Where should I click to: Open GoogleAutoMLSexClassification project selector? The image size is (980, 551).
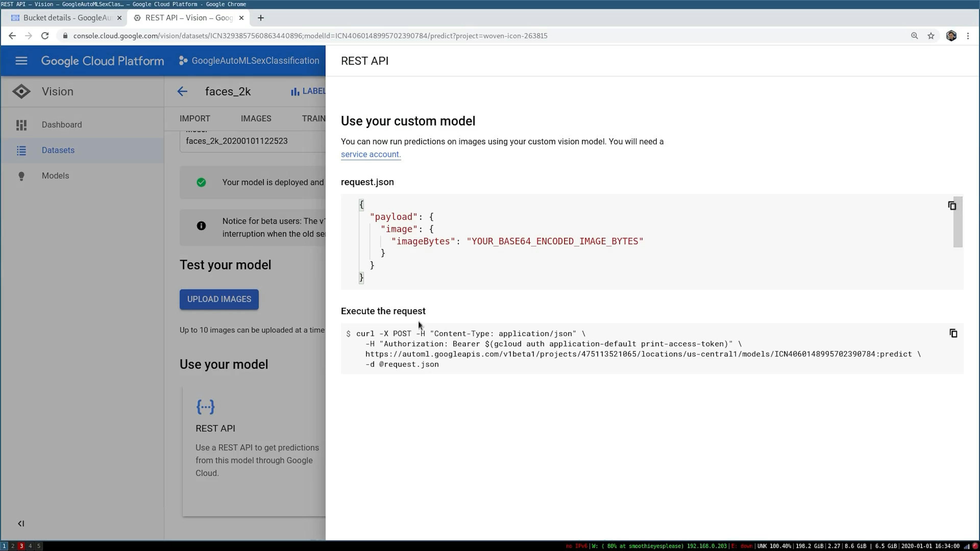tap(249, 61)
